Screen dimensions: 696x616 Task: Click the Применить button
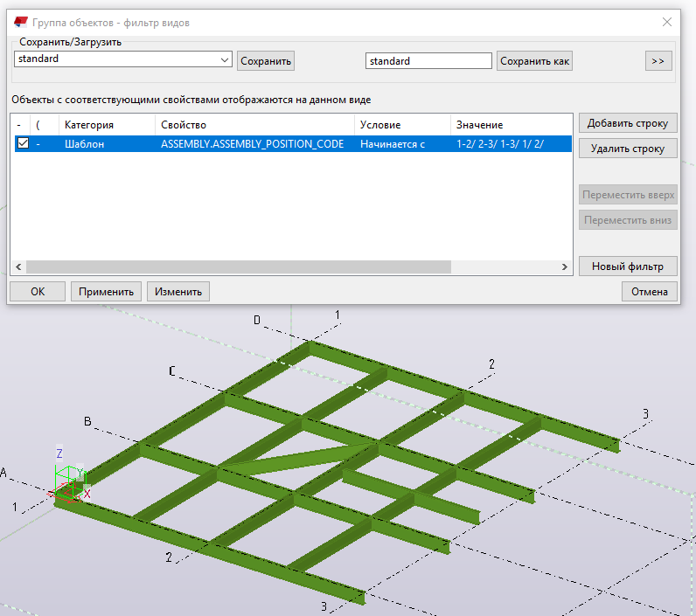pos(107,292)
